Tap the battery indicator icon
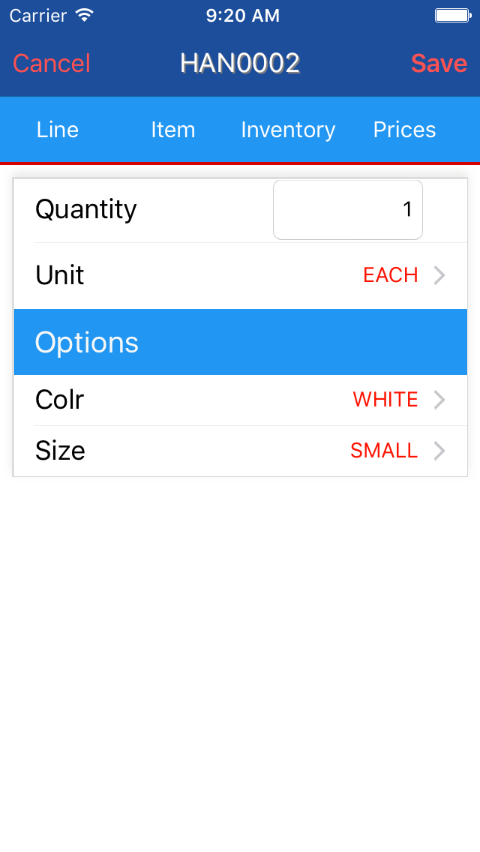Image resolution: width=480 pixels, height=852 pixels. [x=453, y=15]
